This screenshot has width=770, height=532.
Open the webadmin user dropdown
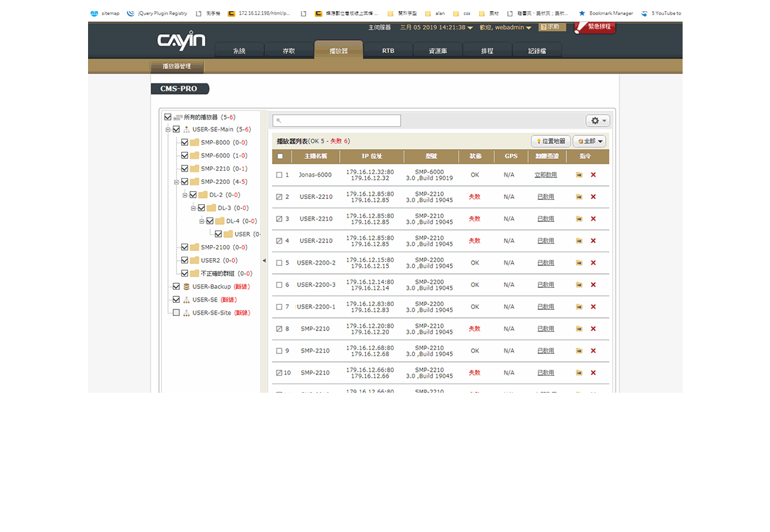pyautogui.click(x=514, y=28)
